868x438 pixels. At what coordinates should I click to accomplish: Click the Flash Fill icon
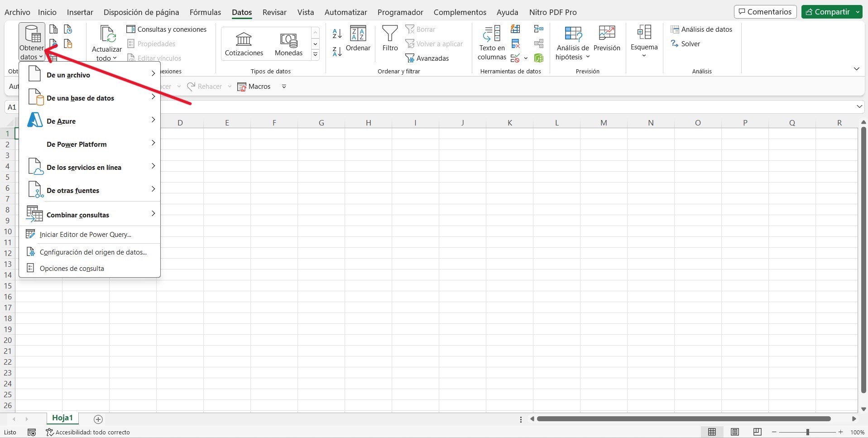(515, 29)
